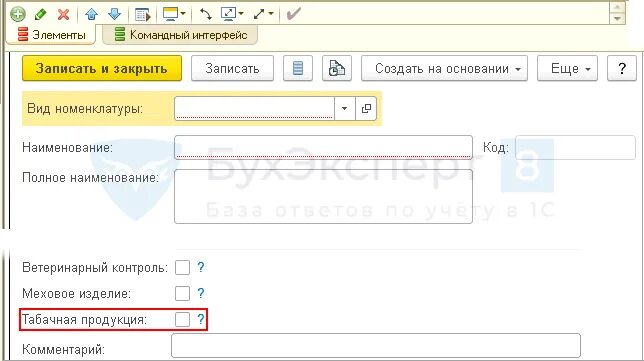Click the curved swap arrows icon
644x361 pixels.
(205, 14)
